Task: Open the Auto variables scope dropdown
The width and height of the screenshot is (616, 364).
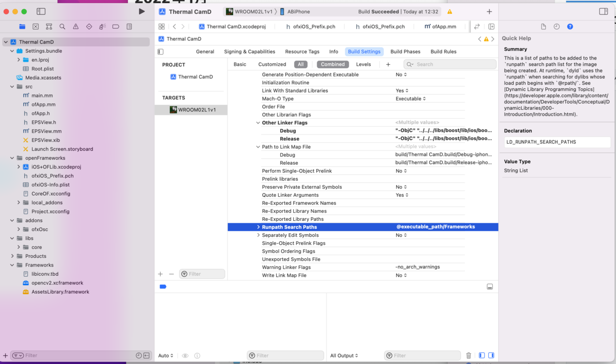Action: [x=166, y=355]
